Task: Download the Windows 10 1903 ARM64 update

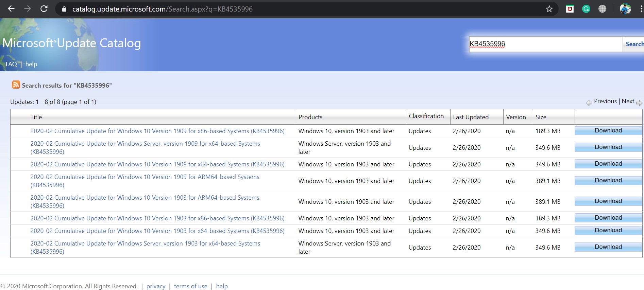Action: [x=608, y=201]
